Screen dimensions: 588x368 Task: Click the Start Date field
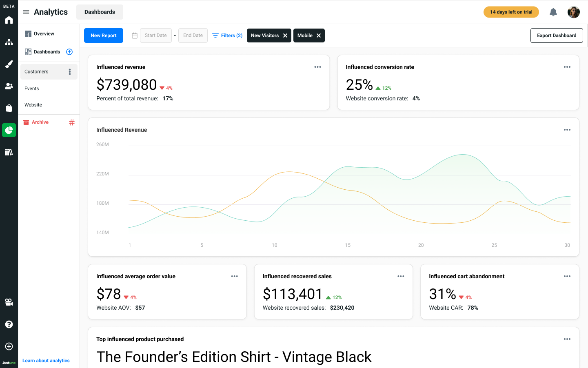156,35
